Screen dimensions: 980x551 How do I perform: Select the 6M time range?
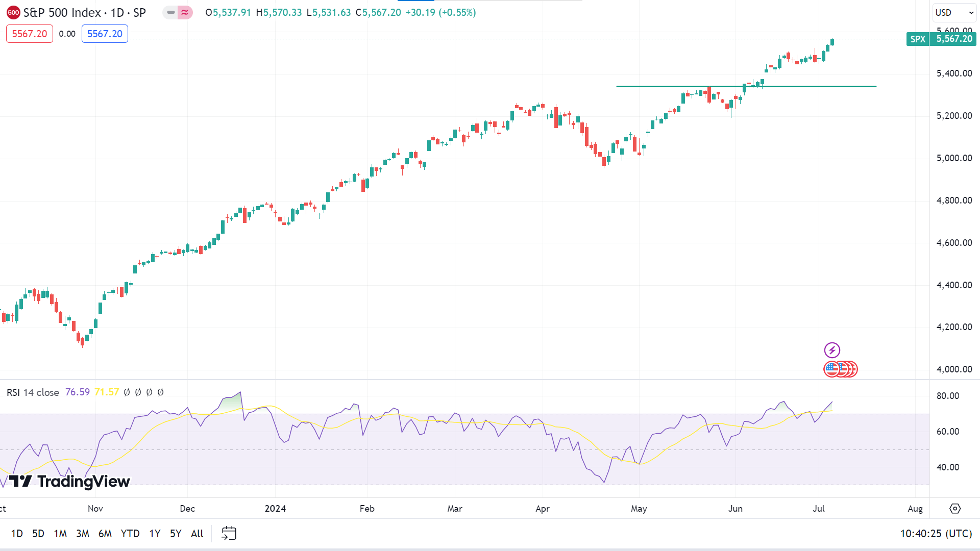[x=105, y=534]
